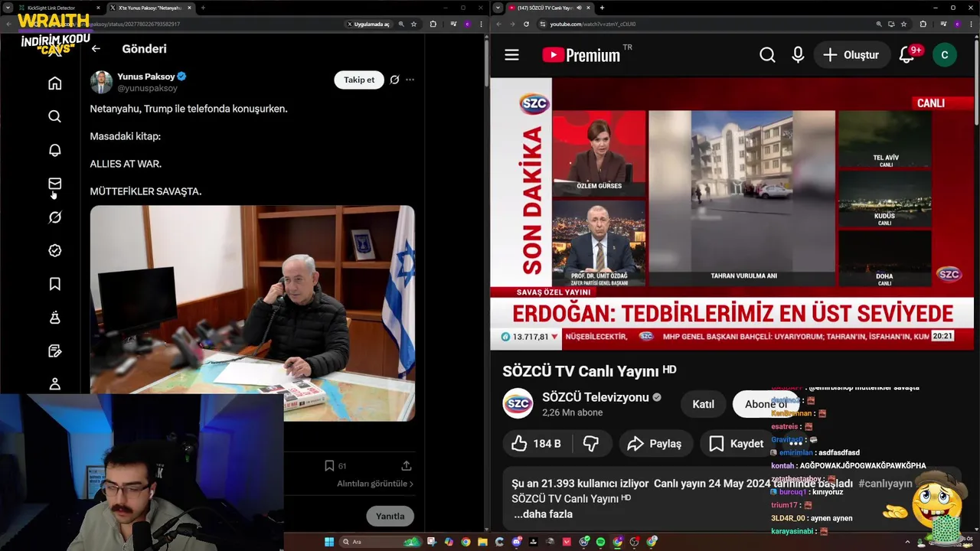
Task: Click the Oluştur create button
Action: coord(851,54)
